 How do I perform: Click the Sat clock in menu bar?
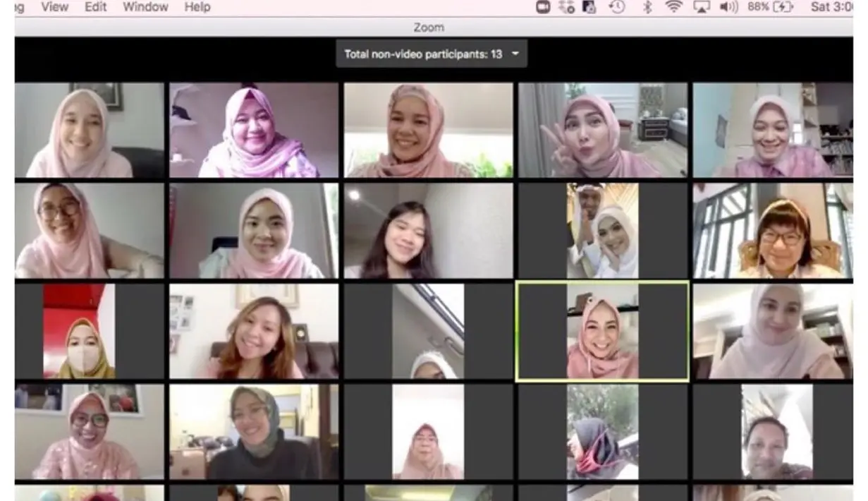click(x=831, y=7)
